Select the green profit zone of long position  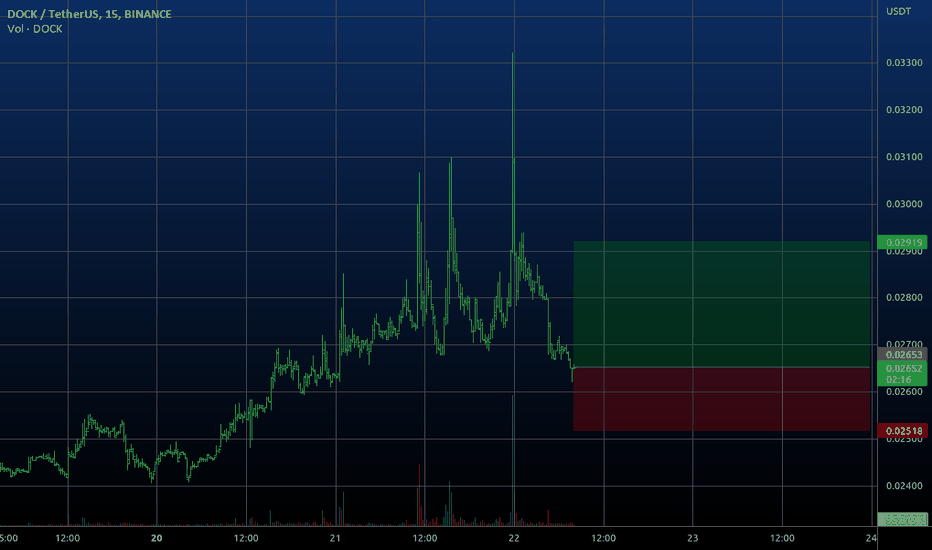(x=722, y=304)
